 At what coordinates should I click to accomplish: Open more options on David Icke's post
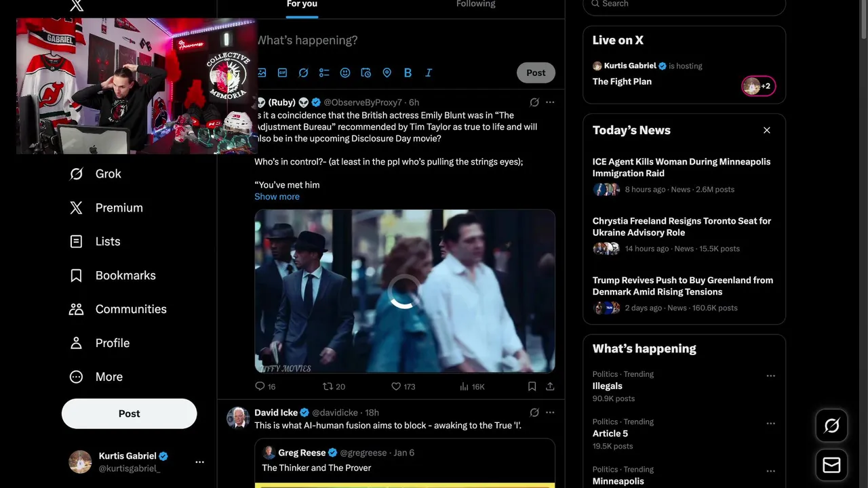pyautogui.click(x=550, y=412)
